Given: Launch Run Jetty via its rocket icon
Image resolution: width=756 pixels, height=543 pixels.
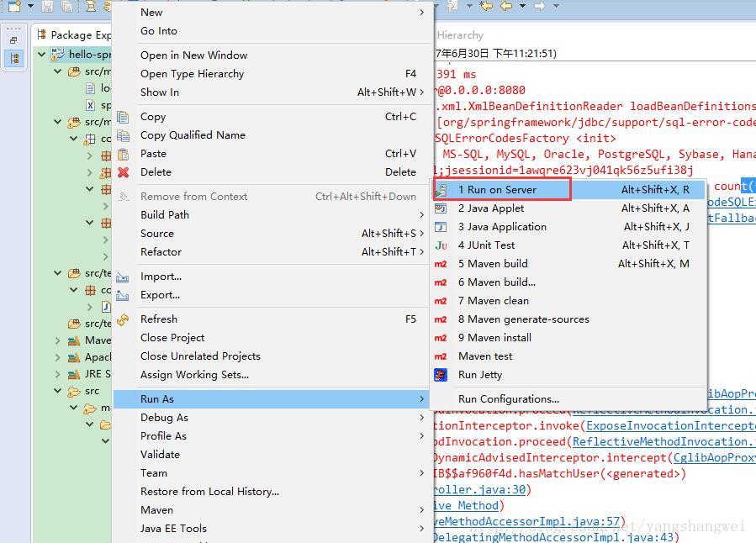Looking at the screenshot, I should [440, 375].
